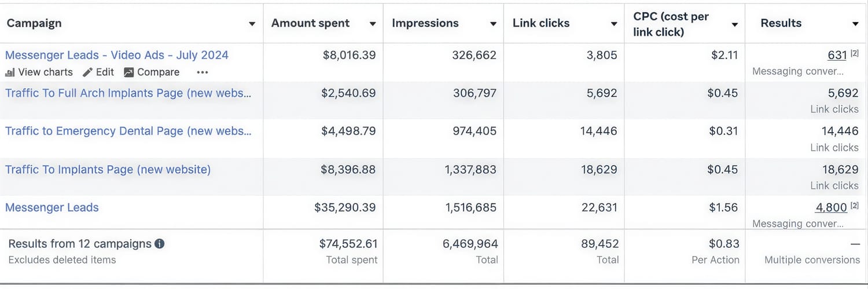The height and width of the screenshot is (289, 868).
Task: Open the Impressions column dropdown arrow
Action: click(493, 24)
